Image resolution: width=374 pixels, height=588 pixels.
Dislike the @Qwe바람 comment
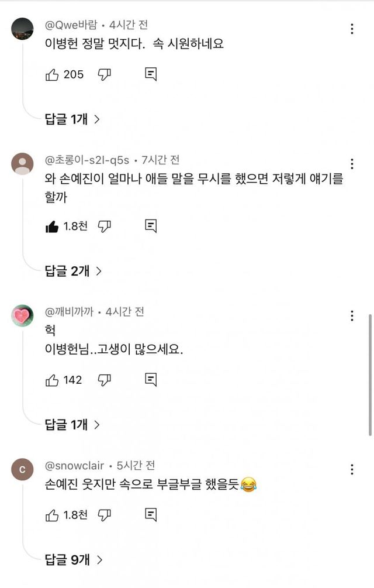[105, 74]
